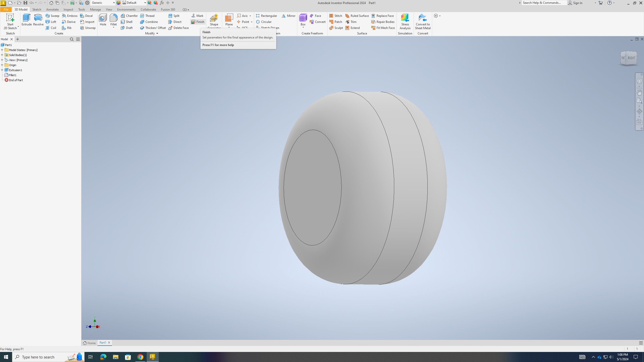Click the Finish appearance button

[x=198, y=22]
